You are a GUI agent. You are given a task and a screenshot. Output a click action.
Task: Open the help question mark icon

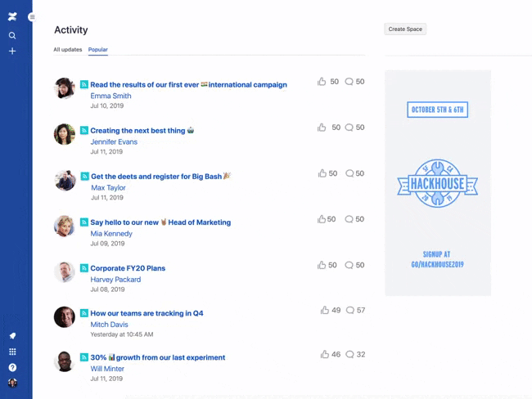click(x=12, y=367)
